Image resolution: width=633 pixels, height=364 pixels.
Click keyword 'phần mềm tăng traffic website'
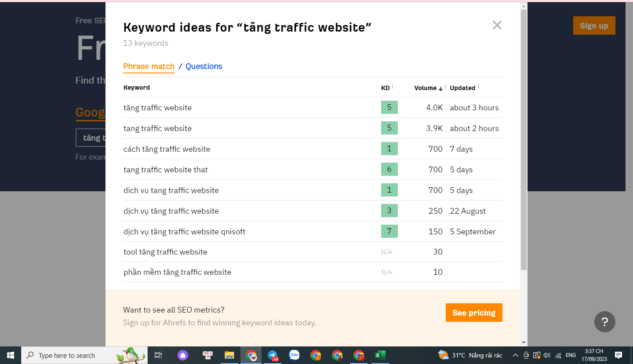pyautogui.click(x=177, y=272)
